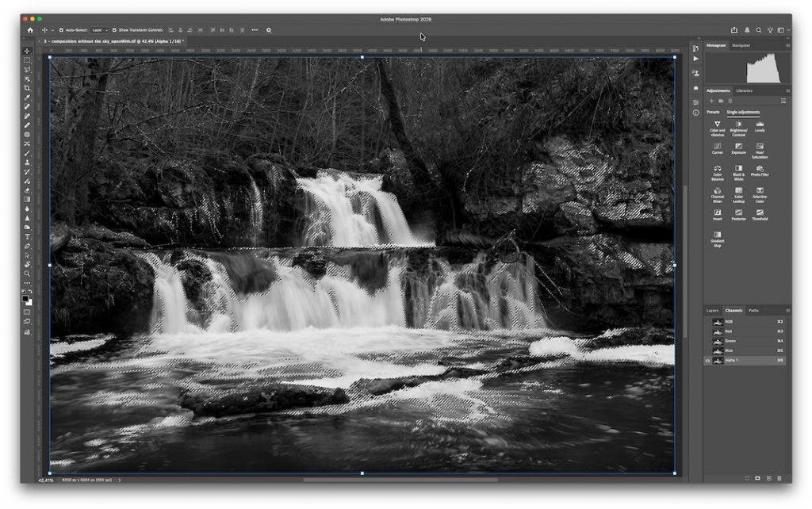Open the Discover lightbulb icon
The image size is (812, 509).
point(770,30)
